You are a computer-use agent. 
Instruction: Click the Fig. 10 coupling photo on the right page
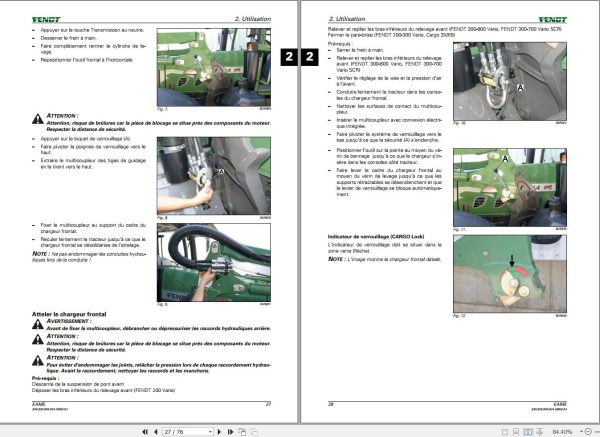(510, 82)
